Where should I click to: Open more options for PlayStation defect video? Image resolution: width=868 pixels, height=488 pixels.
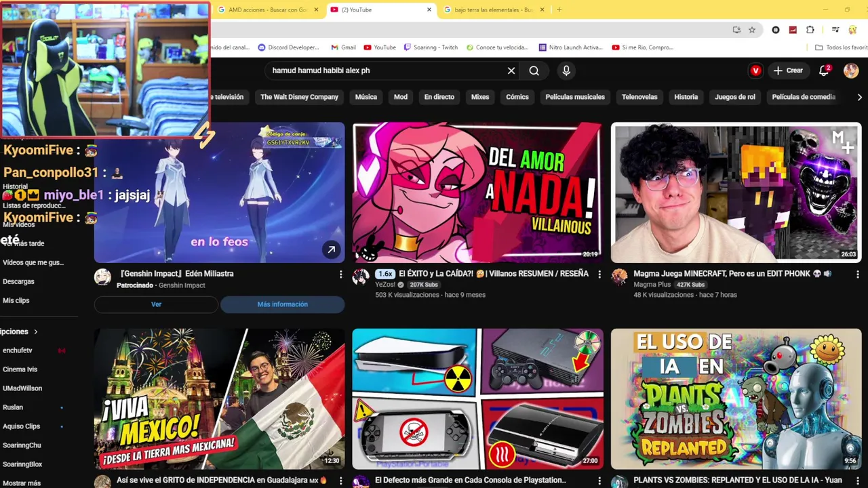coord(599,481)
